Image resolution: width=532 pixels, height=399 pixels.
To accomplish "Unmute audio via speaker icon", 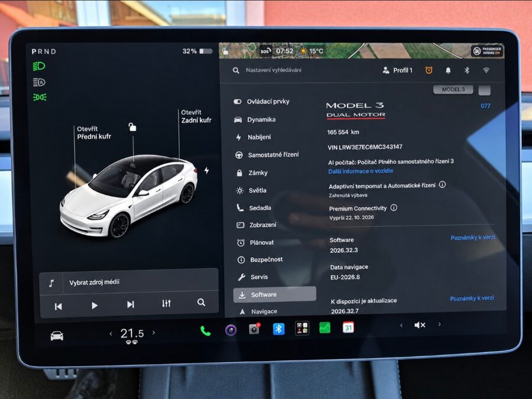I will point(420,325).
